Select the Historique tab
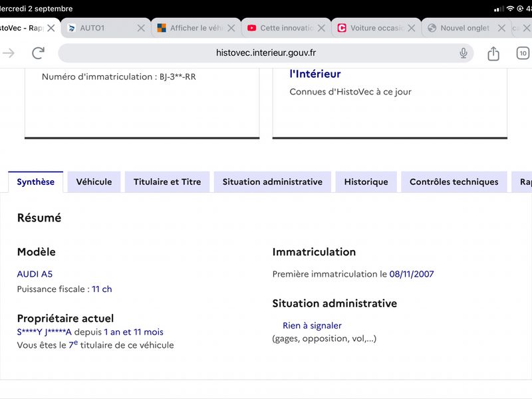Screen dimensions: 532x399 coord(366,182)
